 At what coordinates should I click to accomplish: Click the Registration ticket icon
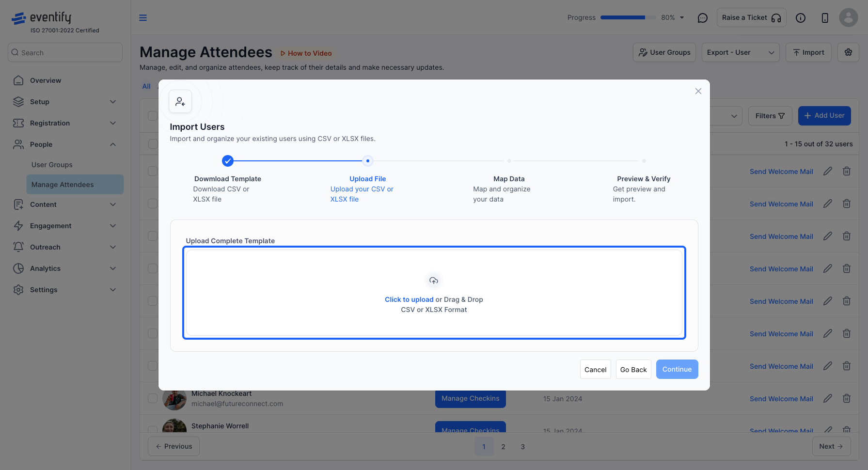pyautogui.click(x=18, y=123)
